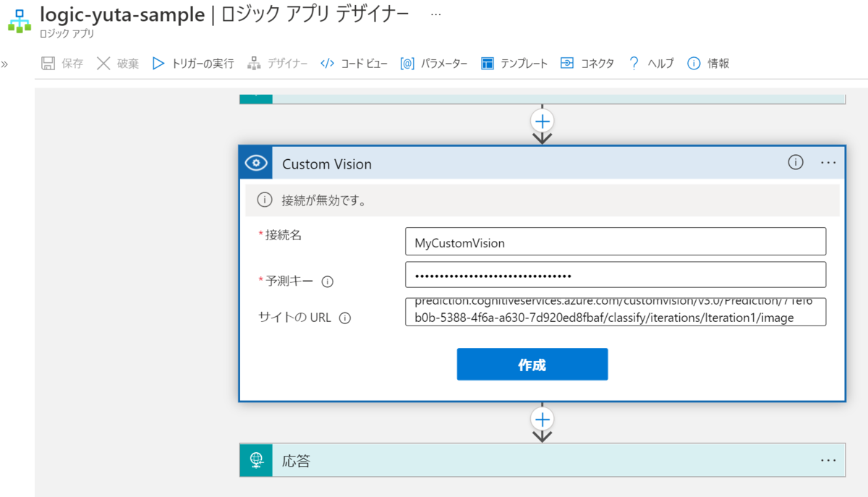Click the prediction key input field
Viewport: 868px width, 497px height.
(616, 275)
